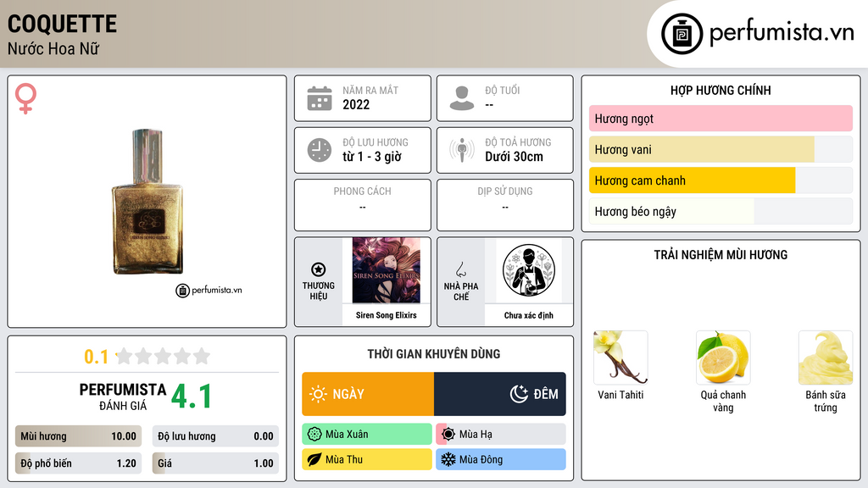
Task: Select the Vani Tahiti note image
Action: (x=620, y=358)
